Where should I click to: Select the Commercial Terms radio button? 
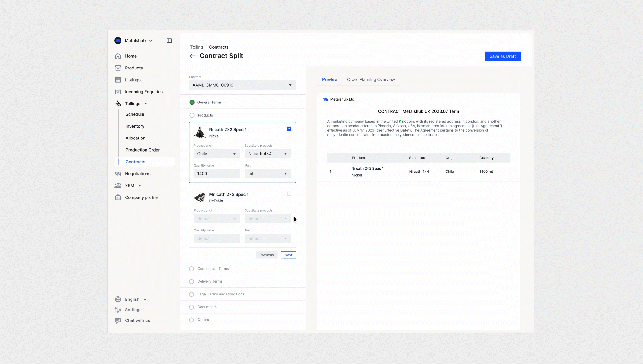pyautogui.click(x=191, y=269)
